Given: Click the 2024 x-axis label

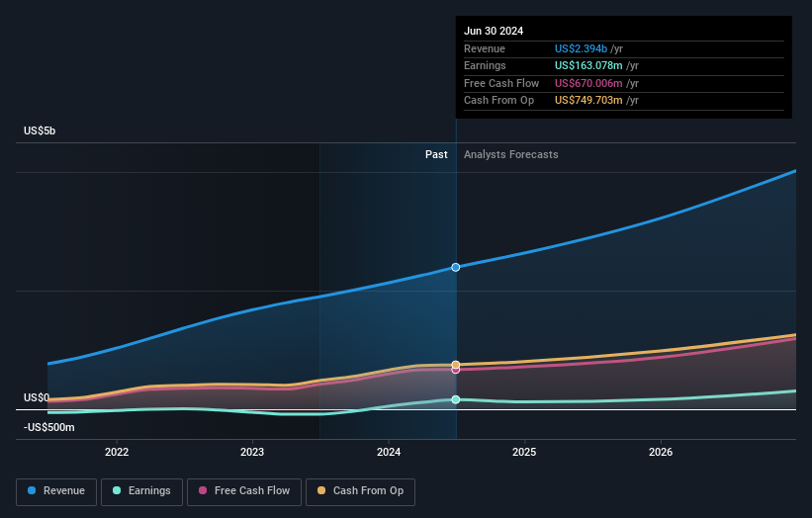Looking at the screenshot, I should click(389, 452).
